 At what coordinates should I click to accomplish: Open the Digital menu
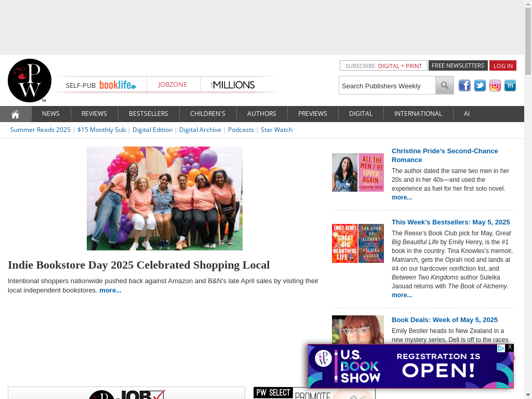361,114
